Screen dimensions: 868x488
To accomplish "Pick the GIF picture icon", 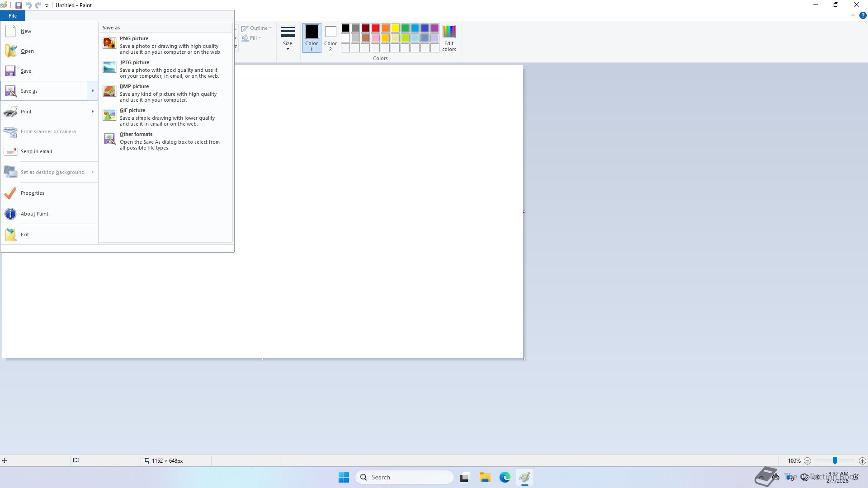I will [x=109, y=115].
